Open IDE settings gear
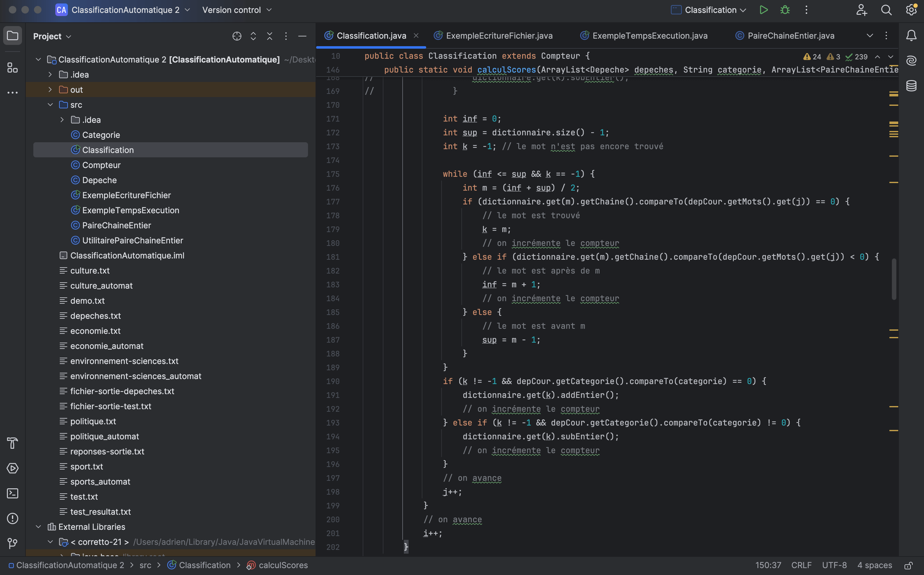The height and width of the screenshot is (575, 924). point(911,10)
